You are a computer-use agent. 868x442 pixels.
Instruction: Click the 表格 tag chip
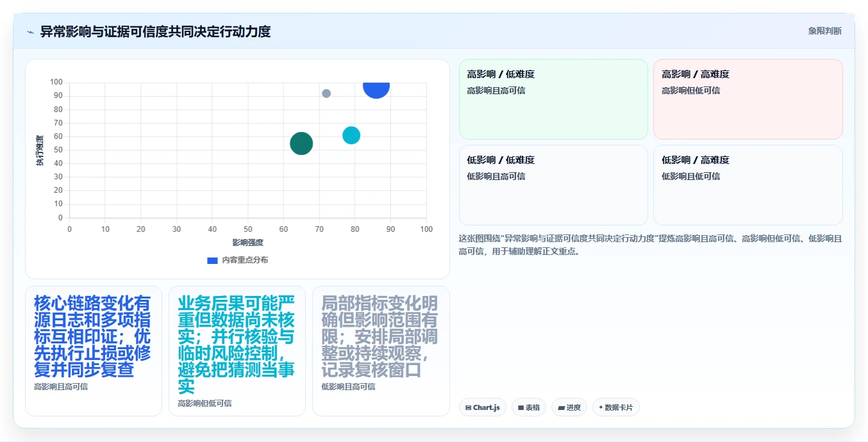(529, 407)
